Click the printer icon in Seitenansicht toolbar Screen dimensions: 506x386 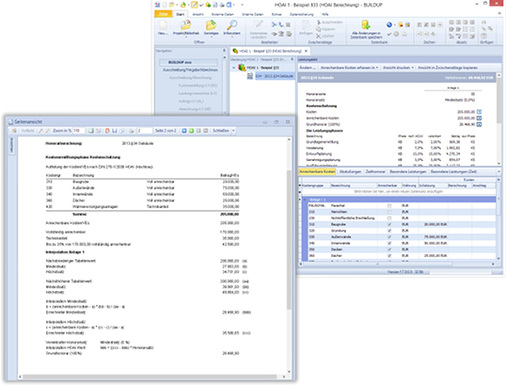[131, 131]
